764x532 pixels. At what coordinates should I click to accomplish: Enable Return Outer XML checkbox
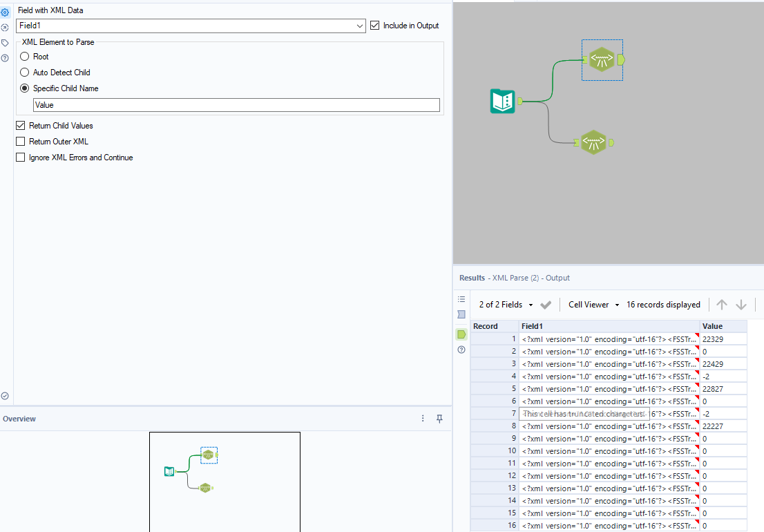click(x=21, y=141)
